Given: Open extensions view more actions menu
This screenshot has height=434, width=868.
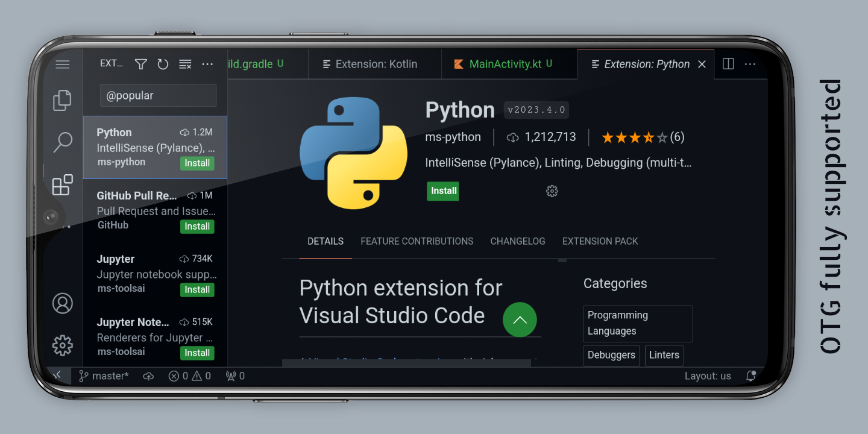Looking at the screenshot, I should (207, 64).
